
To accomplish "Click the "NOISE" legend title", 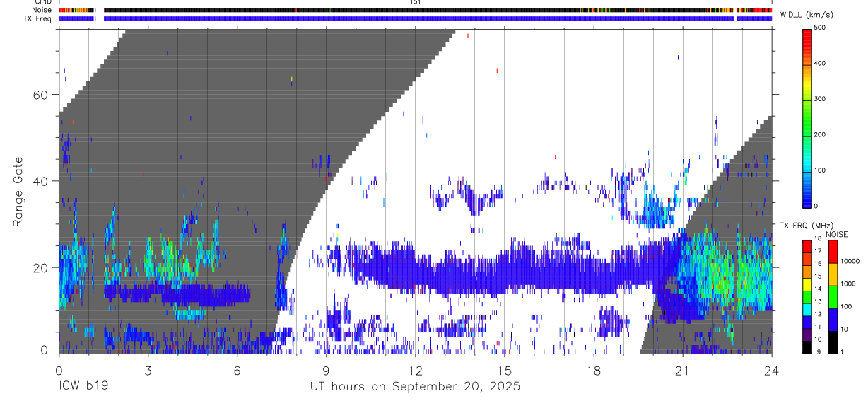I will click(837, 234).
